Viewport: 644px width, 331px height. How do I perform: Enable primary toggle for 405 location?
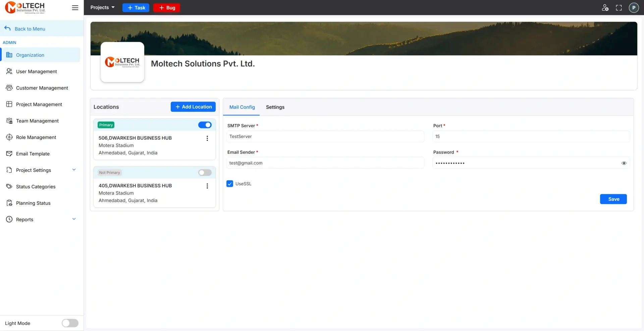coord(205,173)
